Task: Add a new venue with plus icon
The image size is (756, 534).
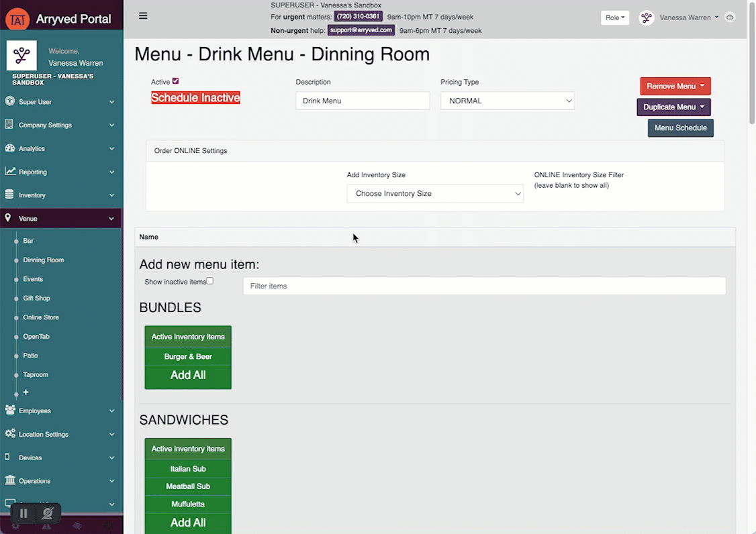Action: (x=26, y=392)
